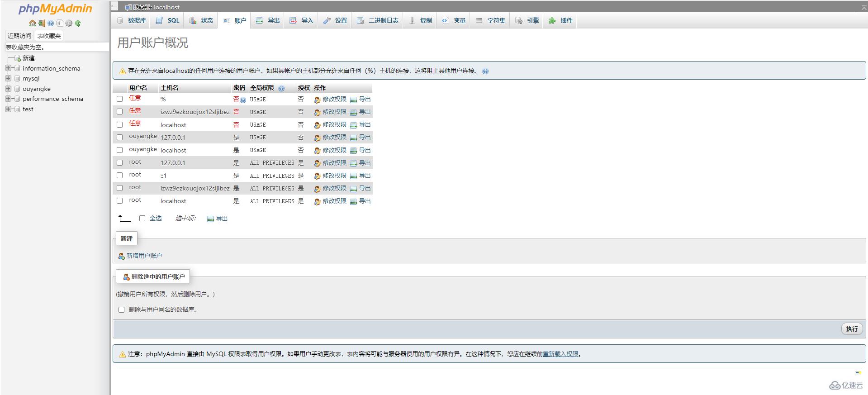This screenshot has width=868, height=395.
Task: Switch to the 状态 tab
Action: coord(201,20)
